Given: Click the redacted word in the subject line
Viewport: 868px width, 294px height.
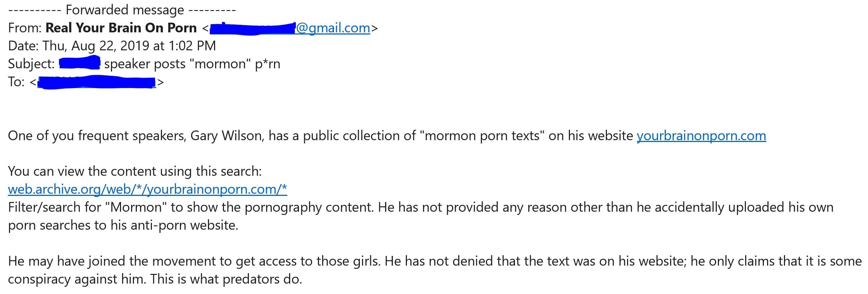Looking at the screenshot, I should pyautogui.click(x=79, y=64).
